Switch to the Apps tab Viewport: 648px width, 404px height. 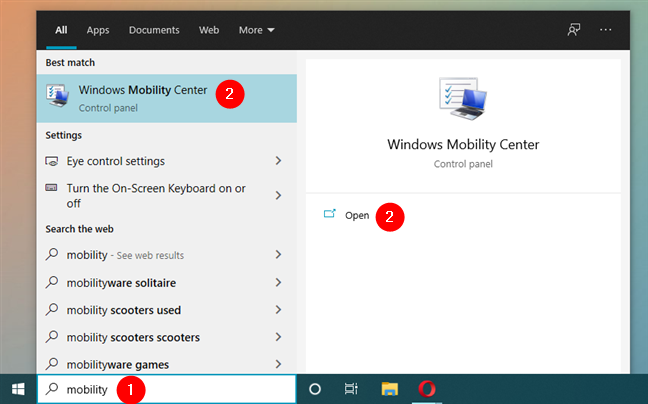point(98,30)
